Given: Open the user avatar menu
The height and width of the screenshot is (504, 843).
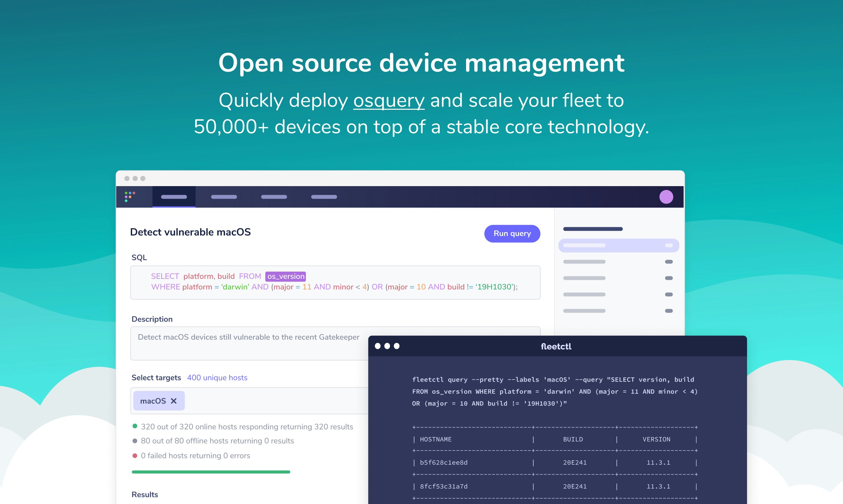Looking at the screenshot, I should (666, 196).
